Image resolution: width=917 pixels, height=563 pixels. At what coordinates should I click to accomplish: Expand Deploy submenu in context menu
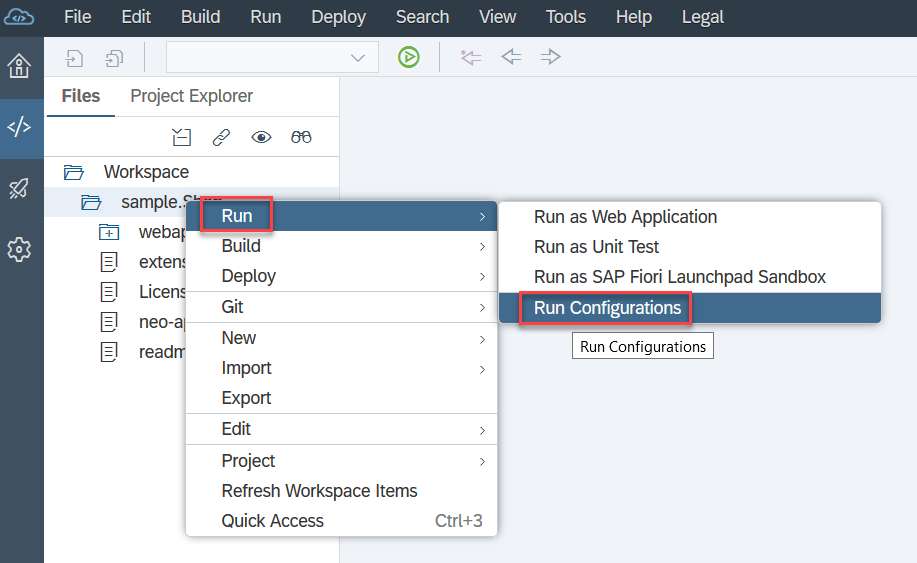click(x=341, y=276)
